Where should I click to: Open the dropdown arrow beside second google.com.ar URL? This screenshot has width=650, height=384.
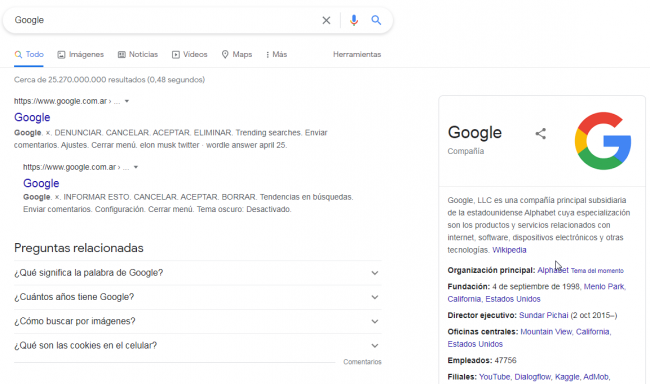click(136, 167)
